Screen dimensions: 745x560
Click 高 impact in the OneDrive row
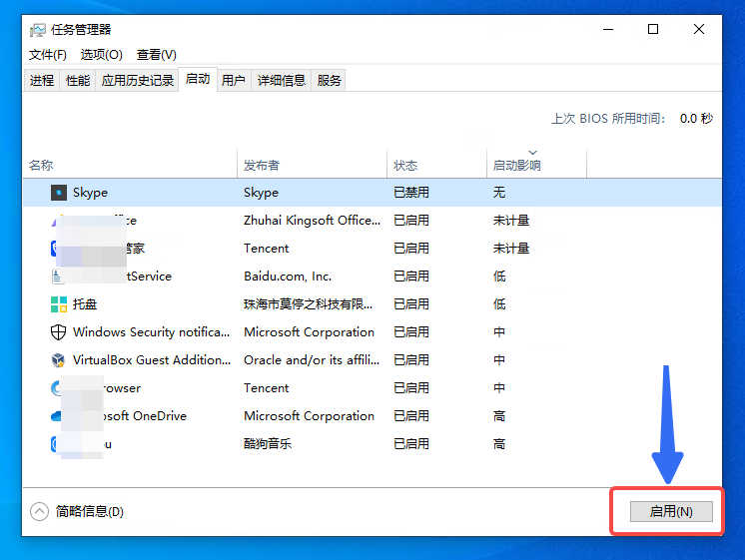499,416
